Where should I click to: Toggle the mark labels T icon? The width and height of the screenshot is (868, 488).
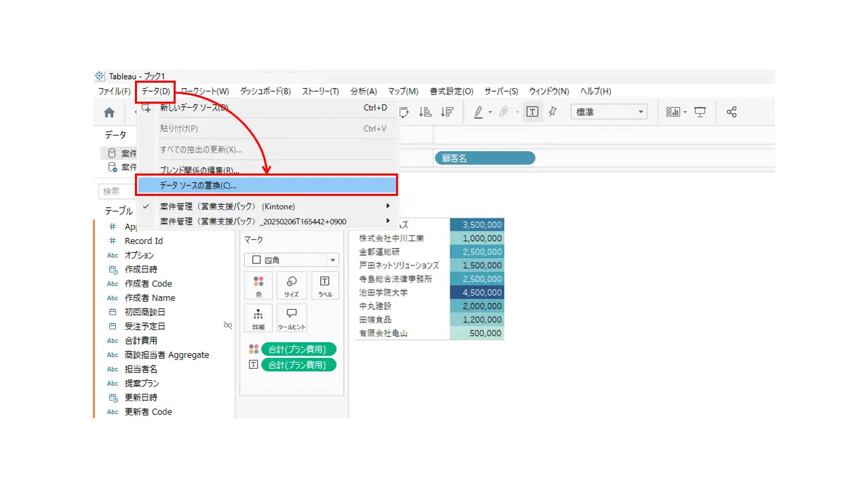click(x=532, y=112)
